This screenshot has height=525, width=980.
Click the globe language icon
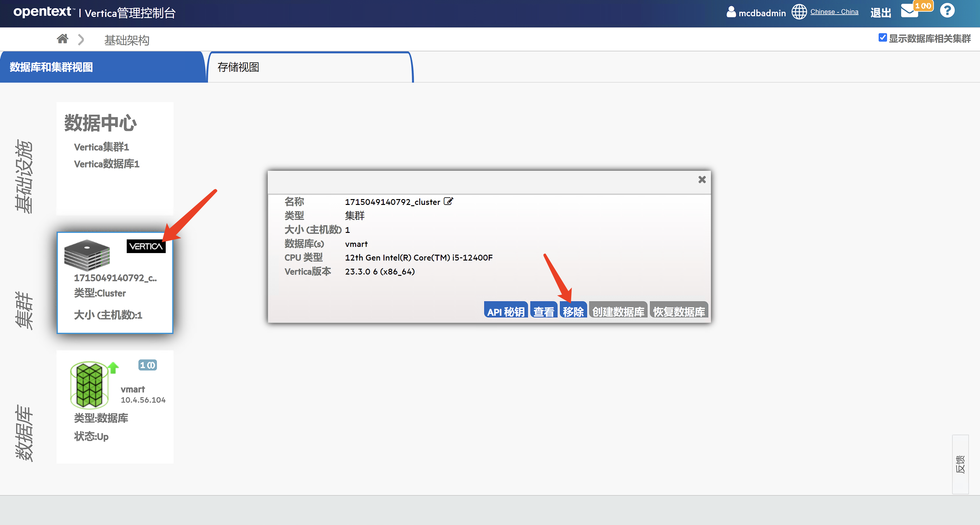point(799,12)
